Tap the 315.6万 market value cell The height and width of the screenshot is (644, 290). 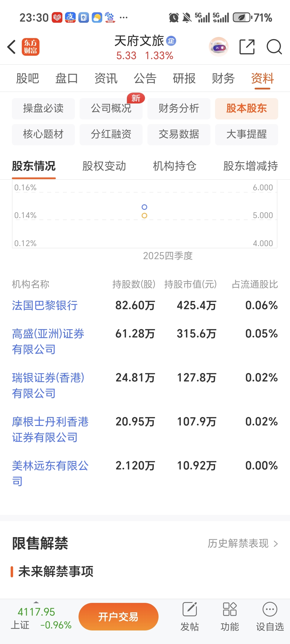pyautogui.click(x=197, y=334)
